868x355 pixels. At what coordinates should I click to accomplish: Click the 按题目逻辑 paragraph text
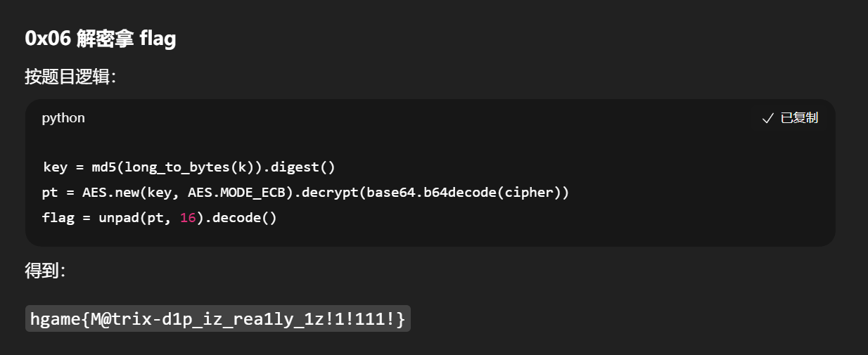pyautogui.click(x=70, y=77)
